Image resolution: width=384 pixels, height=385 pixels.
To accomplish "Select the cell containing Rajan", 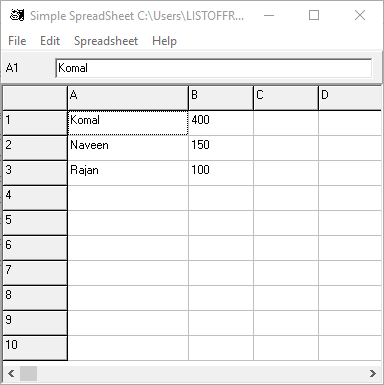I will click(128, 173).
